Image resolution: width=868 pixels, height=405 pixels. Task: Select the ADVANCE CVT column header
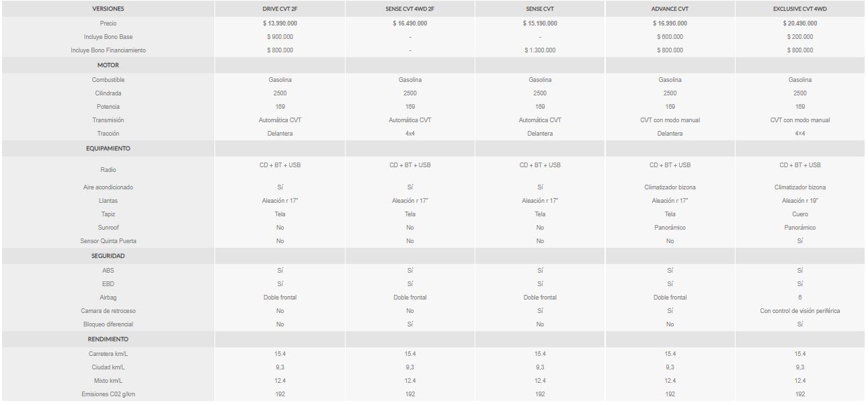pyautogui.click(x=670, y=9)
